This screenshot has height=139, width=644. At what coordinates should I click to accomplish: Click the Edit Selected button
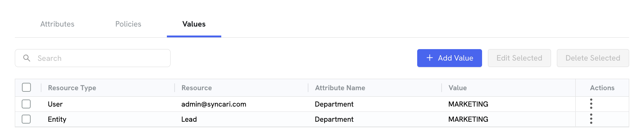tap(519, 58)
